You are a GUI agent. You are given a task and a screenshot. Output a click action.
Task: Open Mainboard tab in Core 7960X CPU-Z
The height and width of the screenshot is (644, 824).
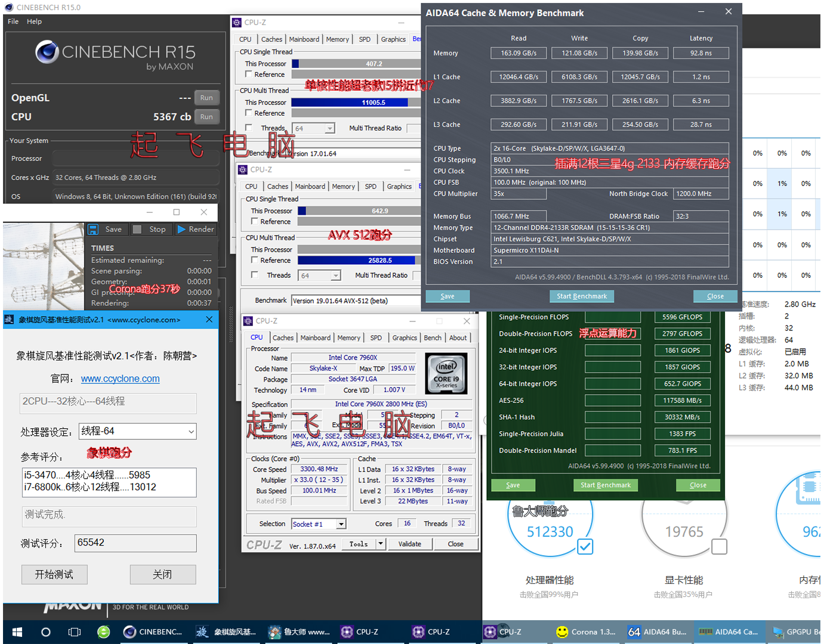pyautogui.click(x=315, y=338)
